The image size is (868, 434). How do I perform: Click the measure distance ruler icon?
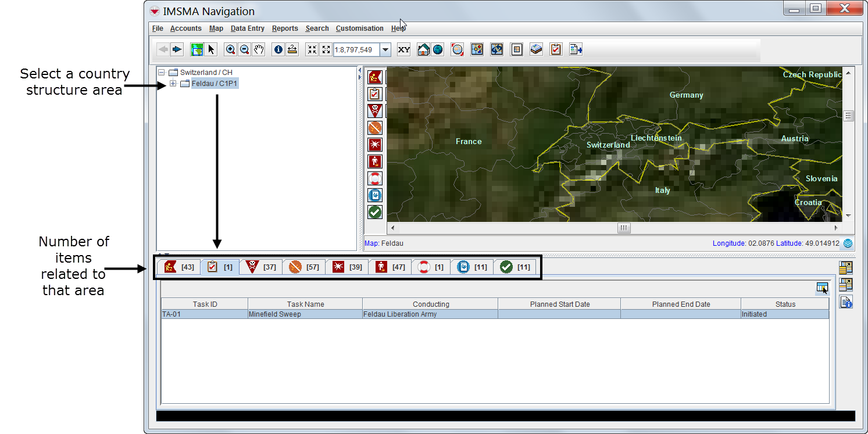click(x=292, y=50)
